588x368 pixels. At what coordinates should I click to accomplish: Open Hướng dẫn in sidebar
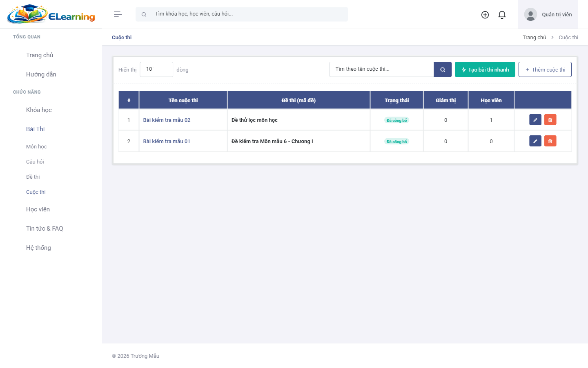(x=41, y=74)
